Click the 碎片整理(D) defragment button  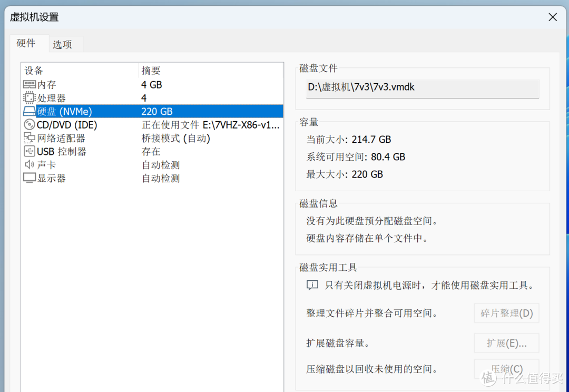pos(506,313)
